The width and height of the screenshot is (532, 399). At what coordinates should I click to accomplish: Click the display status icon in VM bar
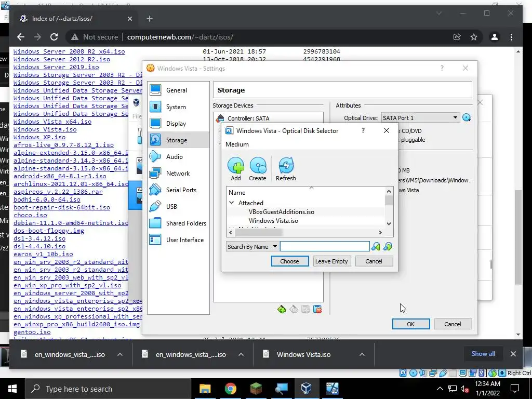pyautogui.click(x=462, y=373)
